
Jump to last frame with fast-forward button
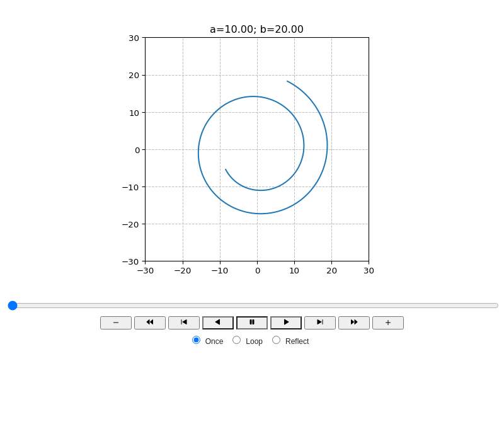click(x=354, y=323)
